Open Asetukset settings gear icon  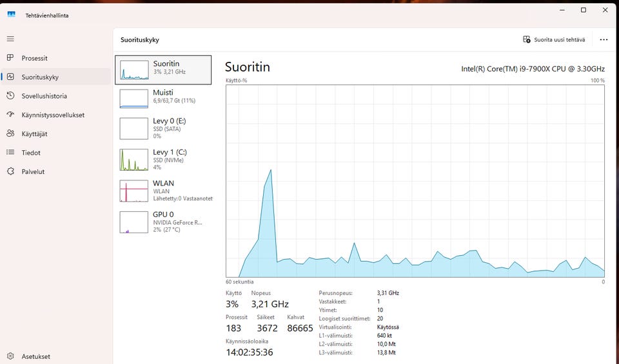click(x=10, y=356)
